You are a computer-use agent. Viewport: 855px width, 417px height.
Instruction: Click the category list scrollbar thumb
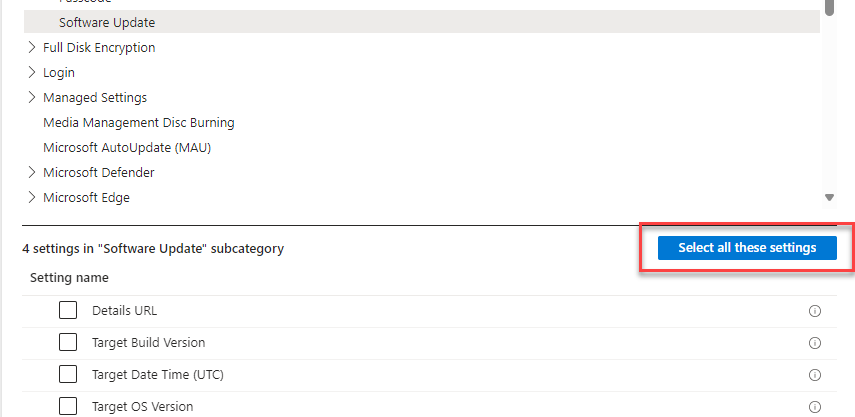(829, 8)
